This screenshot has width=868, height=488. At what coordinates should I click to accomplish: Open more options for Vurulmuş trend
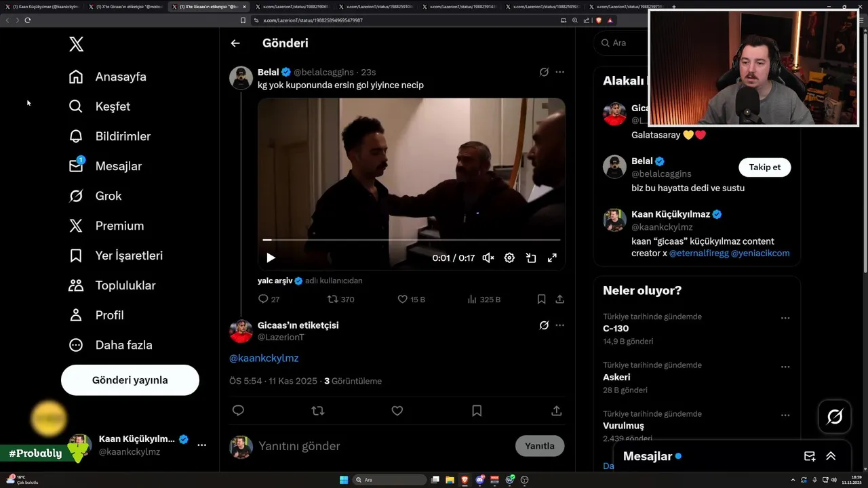785,415
